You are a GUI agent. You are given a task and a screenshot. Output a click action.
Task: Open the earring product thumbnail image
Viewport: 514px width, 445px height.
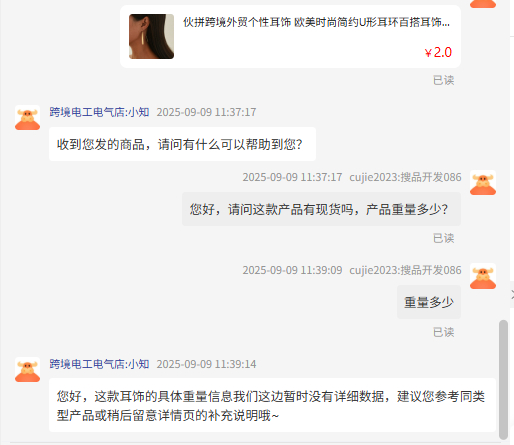tap(151, 36)
